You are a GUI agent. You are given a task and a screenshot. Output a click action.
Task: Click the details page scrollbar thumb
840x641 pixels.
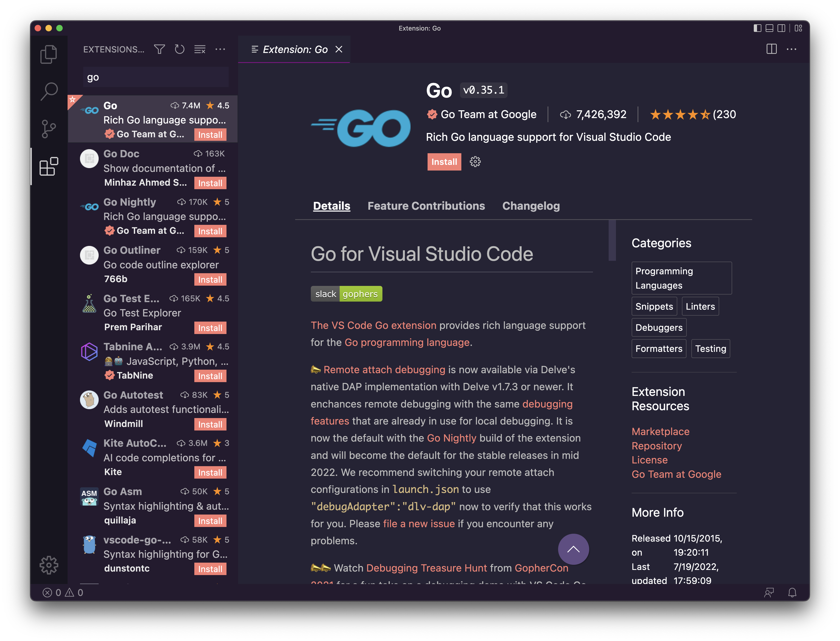[612, 241]
